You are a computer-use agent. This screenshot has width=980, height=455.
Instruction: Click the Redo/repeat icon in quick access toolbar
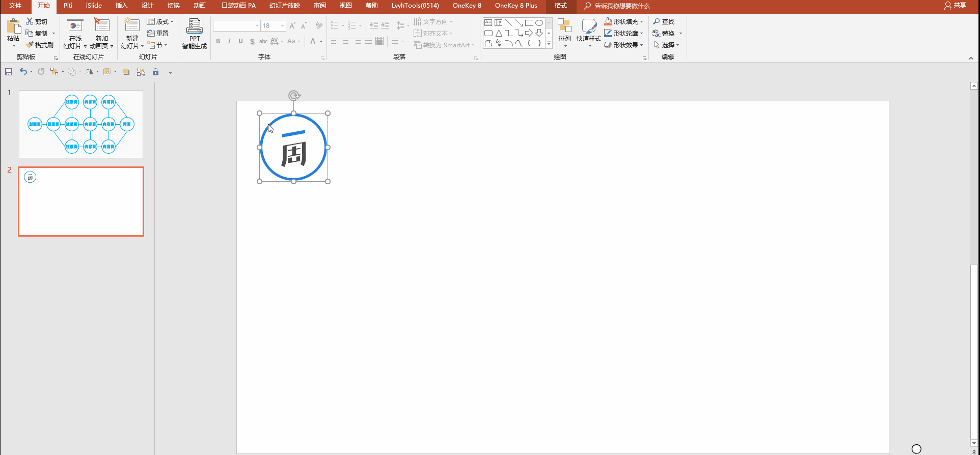[x=41, y=72]
